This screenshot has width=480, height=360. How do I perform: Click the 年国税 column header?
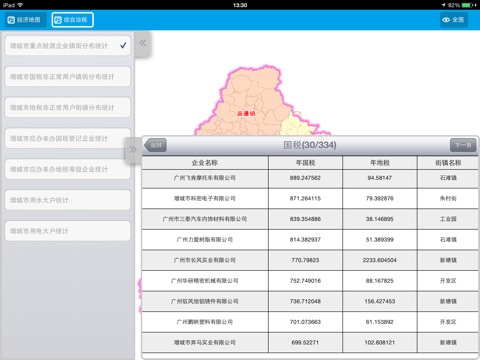pos(305,163)
